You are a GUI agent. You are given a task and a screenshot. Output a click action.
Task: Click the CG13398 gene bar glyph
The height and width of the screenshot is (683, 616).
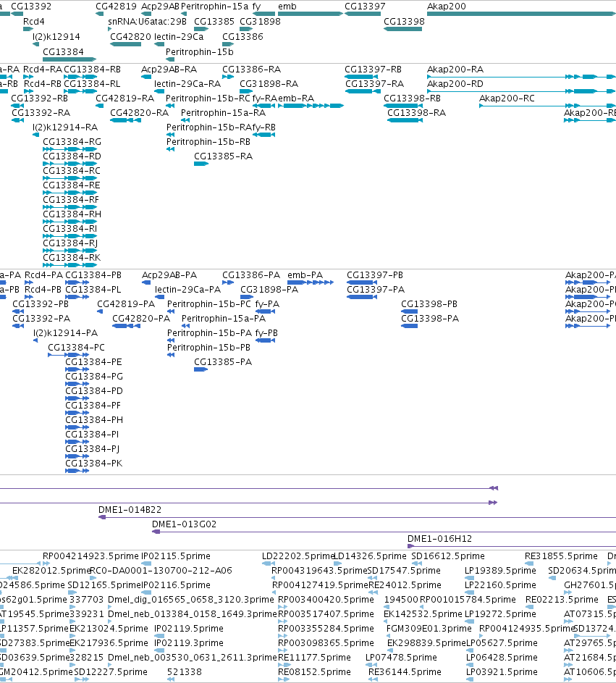click(x=402, y=29)
